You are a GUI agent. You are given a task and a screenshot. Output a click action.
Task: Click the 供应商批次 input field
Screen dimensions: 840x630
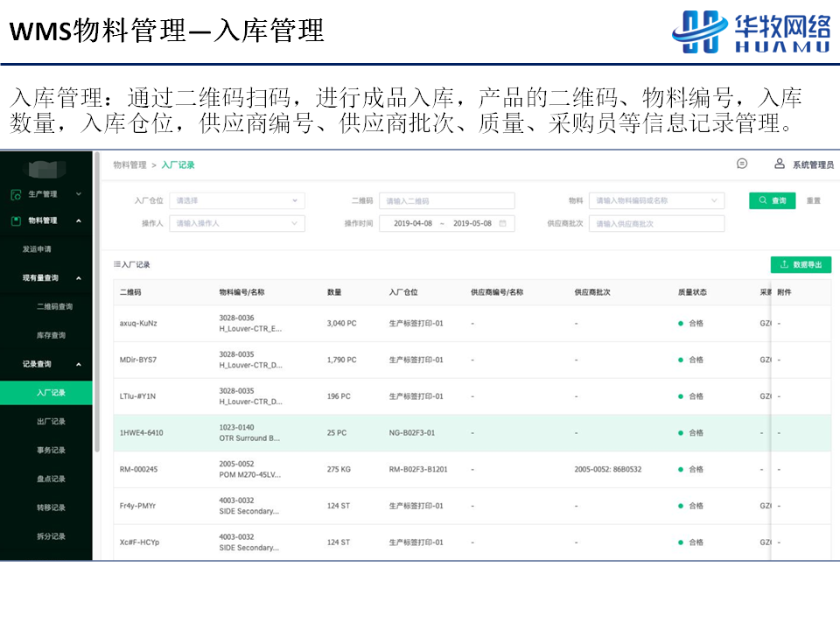656,223
